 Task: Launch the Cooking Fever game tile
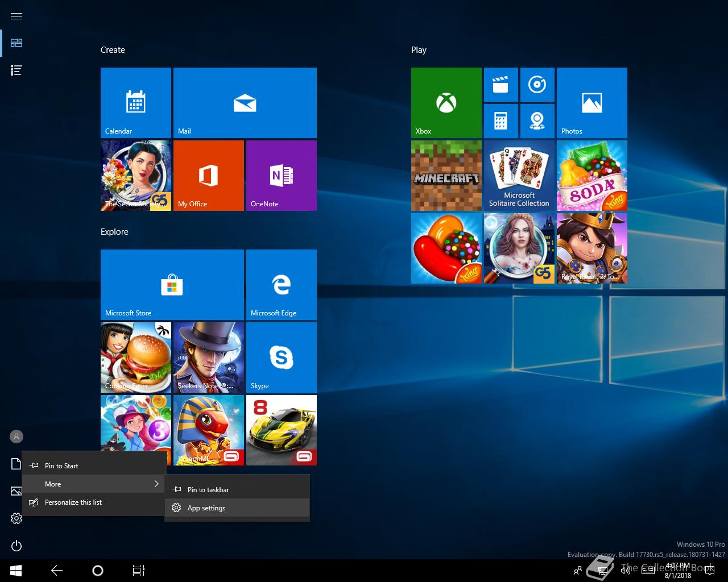(136, 357)
